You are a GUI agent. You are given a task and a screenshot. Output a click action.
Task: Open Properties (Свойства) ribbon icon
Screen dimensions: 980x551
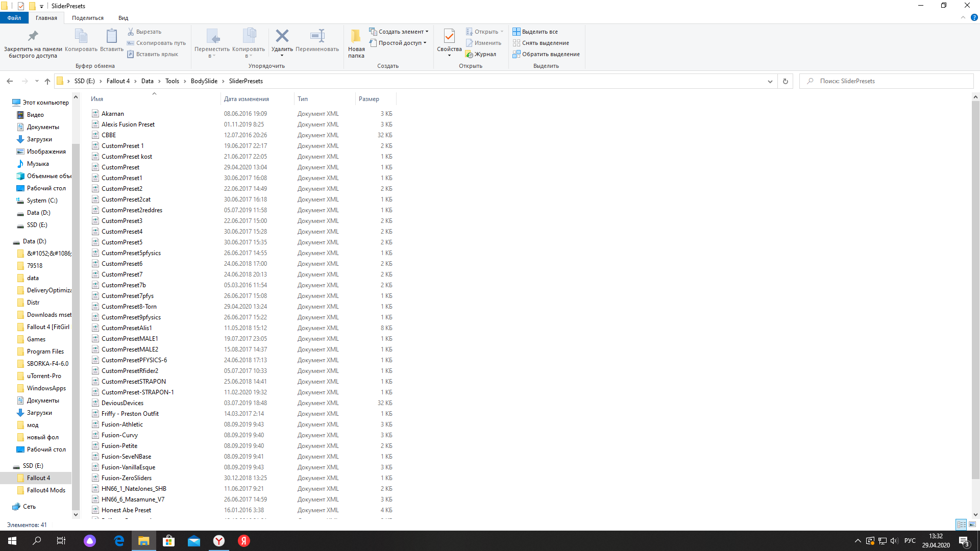449,36
